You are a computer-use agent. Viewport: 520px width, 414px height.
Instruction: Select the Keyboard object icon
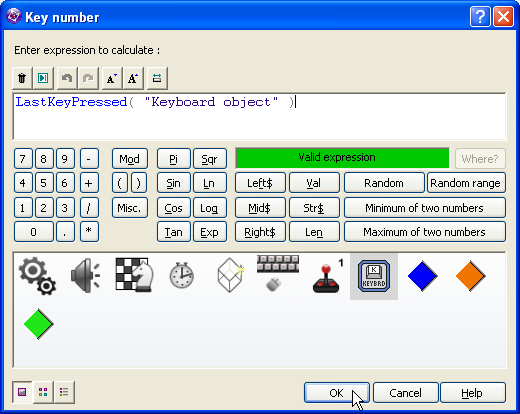coord(374,276)
